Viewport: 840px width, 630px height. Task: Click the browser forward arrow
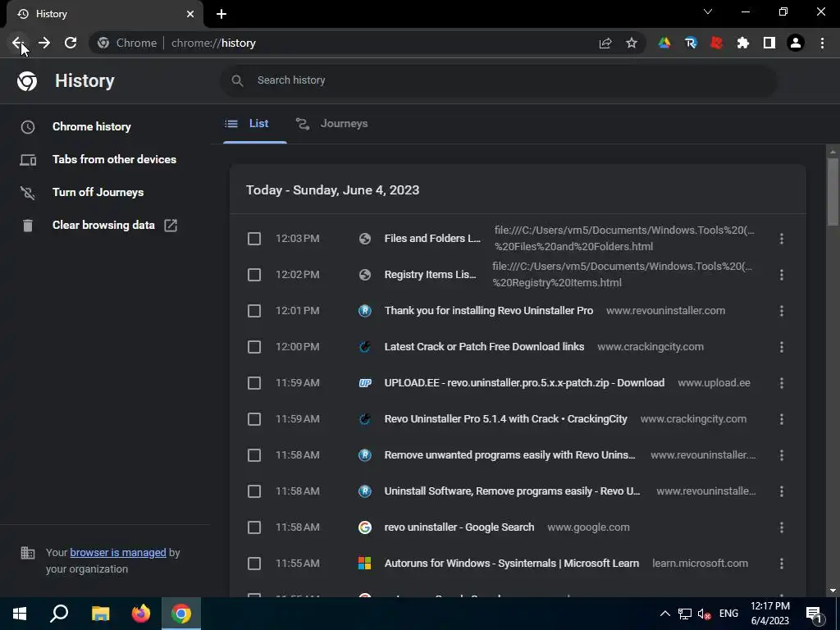[44, 43]
